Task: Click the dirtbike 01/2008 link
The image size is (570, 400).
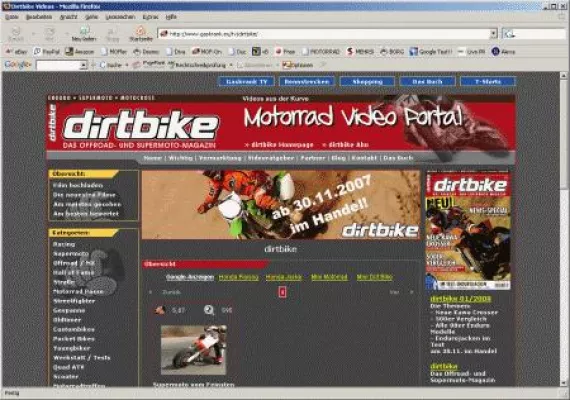Action: click(461, 299)
